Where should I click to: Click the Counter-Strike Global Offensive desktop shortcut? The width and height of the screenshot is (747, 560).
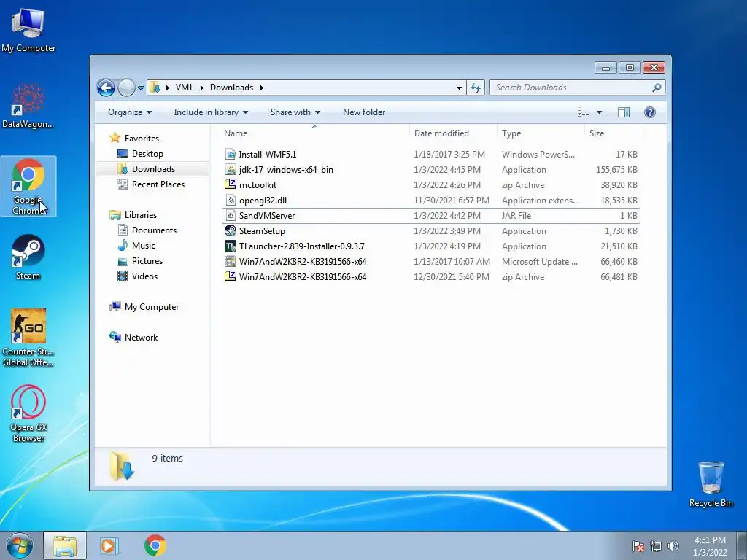tap(28, 338)
